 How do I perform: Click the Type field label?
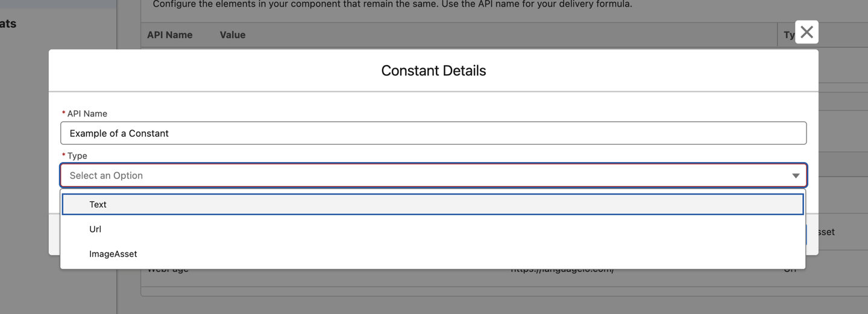coord(77,155)
